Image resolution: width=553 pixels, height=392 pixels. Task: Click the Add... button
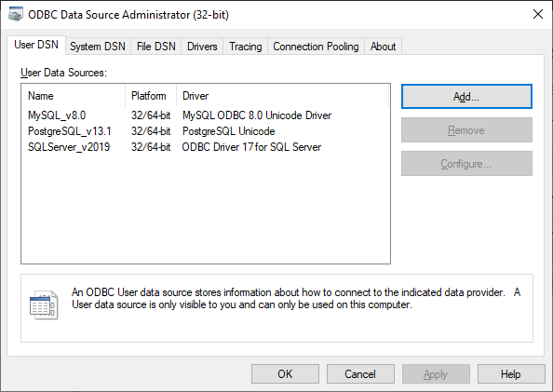click(x=466, y=96)
